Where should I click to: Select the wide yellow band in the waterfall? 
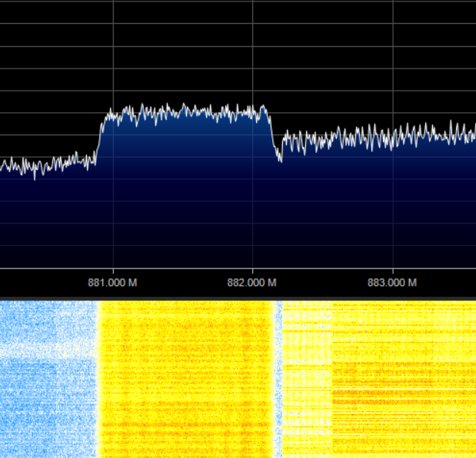[x=185, y=377]
